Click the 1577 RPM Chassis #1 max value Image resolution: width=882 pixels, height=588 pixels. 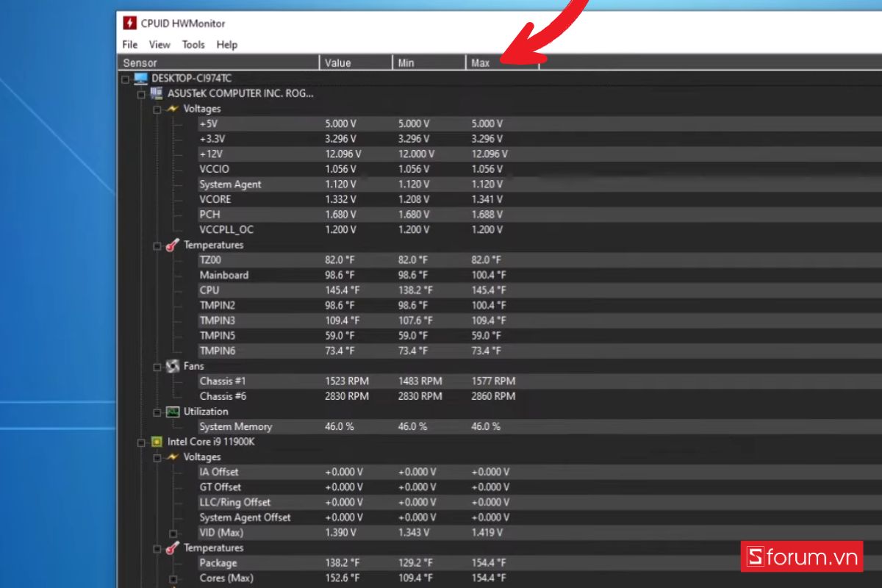pos(493,381)
